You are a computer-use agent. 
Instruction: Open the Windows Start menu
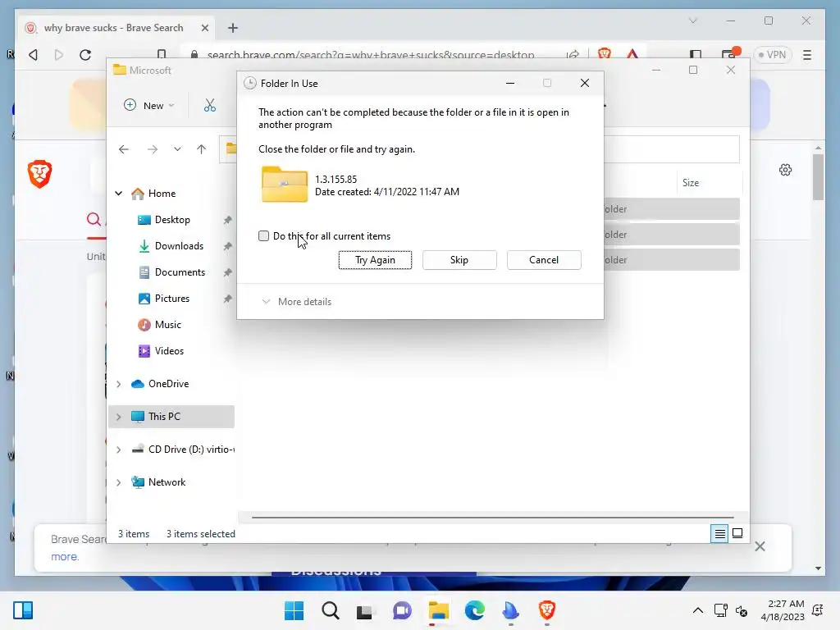click(294, 610)
